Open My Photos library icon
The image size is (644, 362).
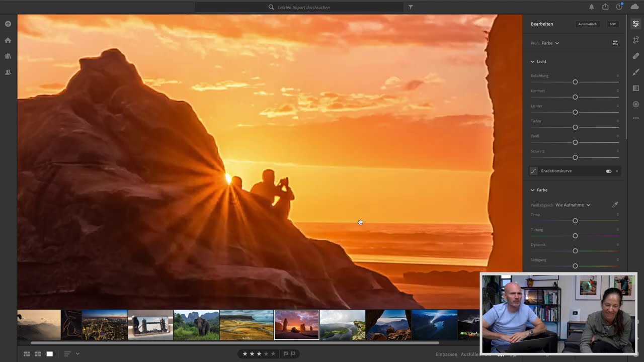tap(8, 56)
